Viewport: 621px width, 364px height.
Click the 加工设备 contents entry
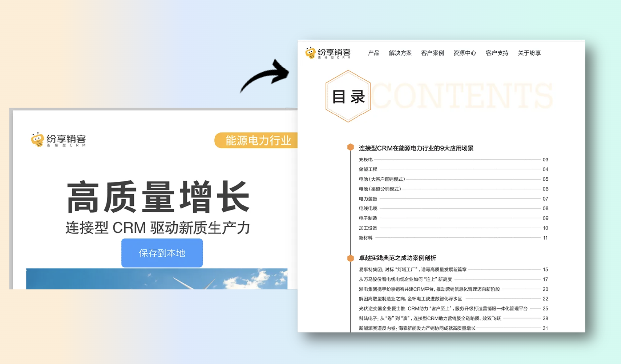[453, 228]
